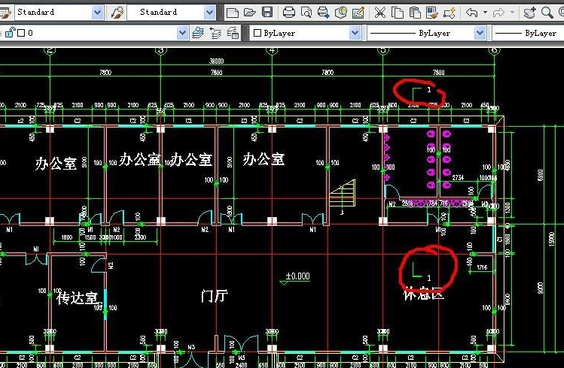This screenshot has width=564, height=368.
Task: Click the ByLayer color swatch box
Action: coord(257,33)
